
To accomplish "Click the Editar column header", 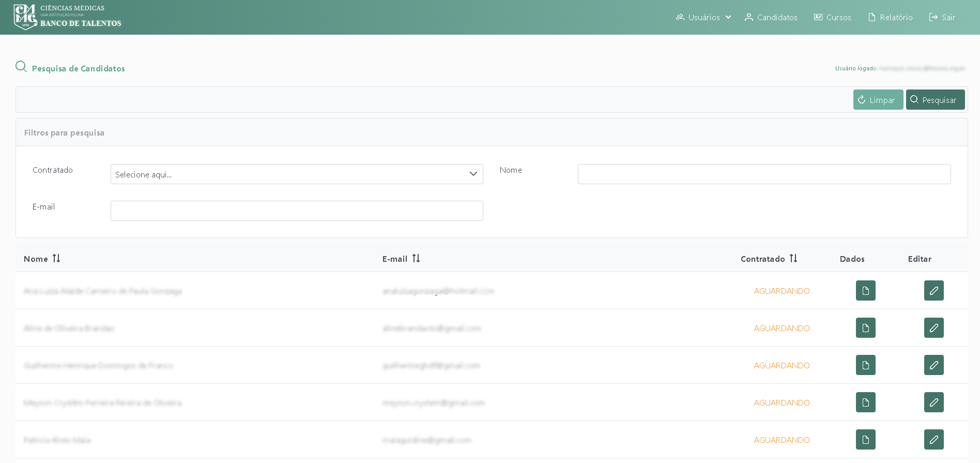I will point(920,259).
